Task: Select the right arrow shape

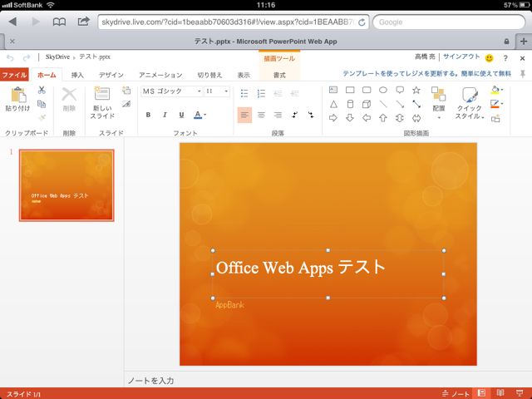Action: point(333,118)
